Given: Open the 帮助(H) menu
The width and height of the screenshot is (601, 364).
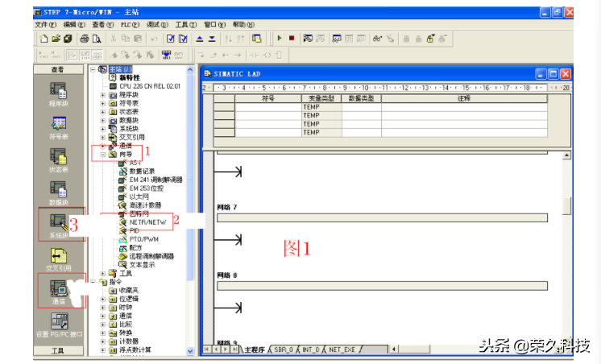Looking at the screenshot, I should tap(243, 24).
